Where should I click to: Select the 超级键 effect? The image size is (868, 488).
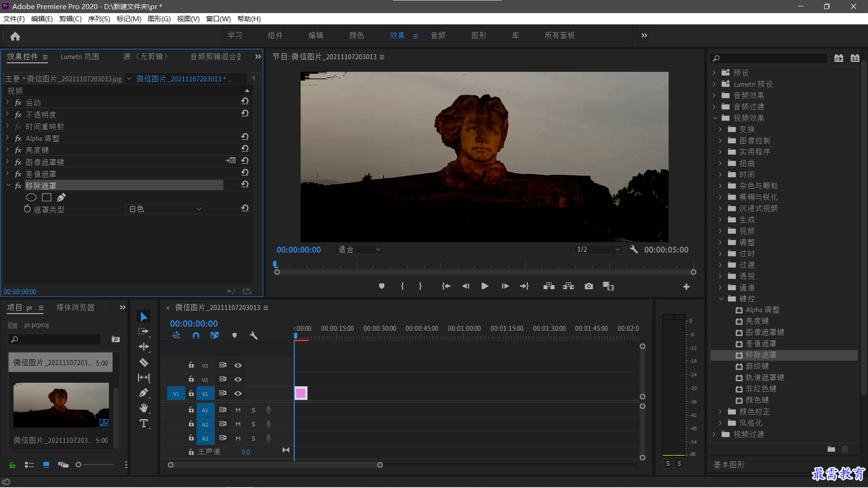pos(757,366)
